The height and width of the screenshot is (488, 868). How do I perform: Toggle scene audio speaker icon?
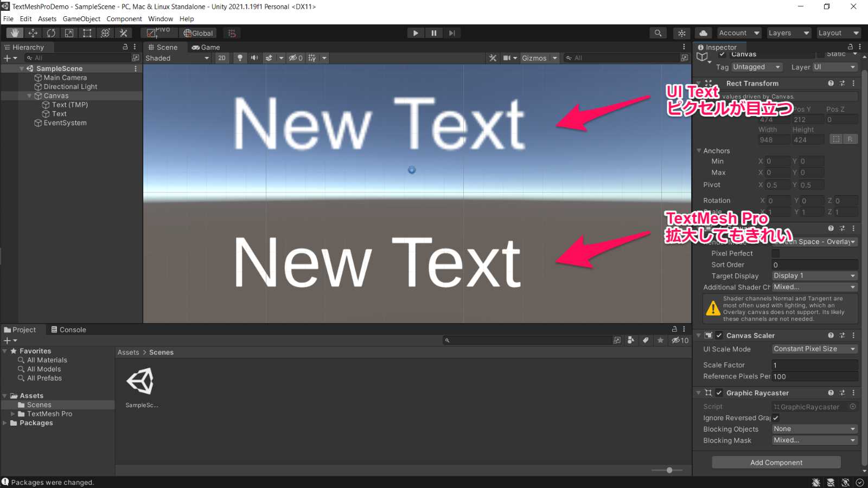tap(254, 58)
